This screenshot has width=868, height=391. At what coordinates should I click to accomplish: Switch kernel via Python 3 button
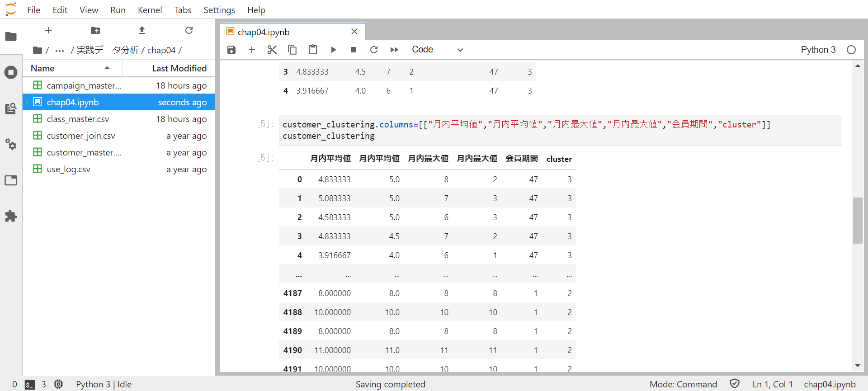coord(818,50)
